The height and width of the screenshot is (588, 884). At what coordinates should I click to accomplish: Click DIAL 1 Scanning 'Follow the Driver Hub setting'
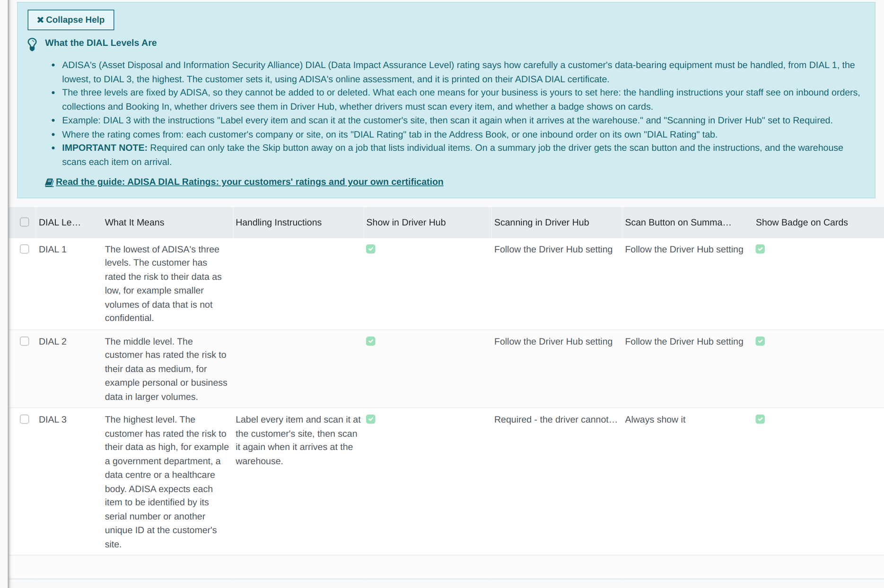[x=553, y=250]
